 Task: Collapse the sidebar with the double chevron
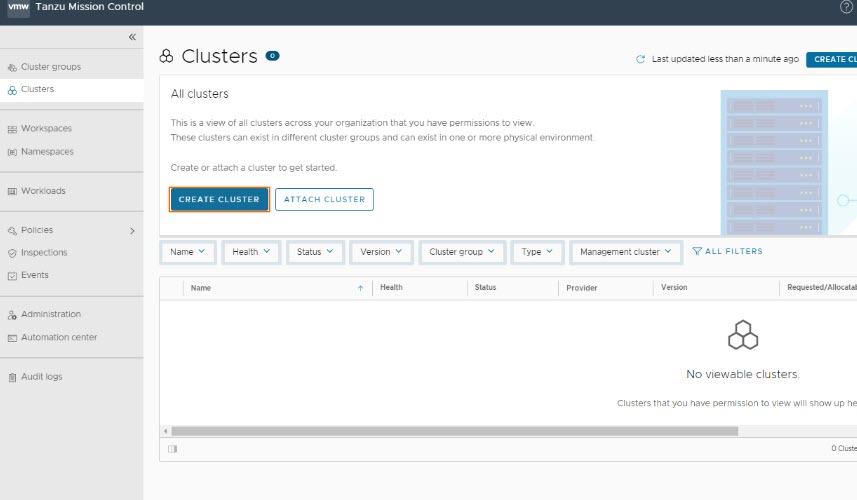pos(132,37)
